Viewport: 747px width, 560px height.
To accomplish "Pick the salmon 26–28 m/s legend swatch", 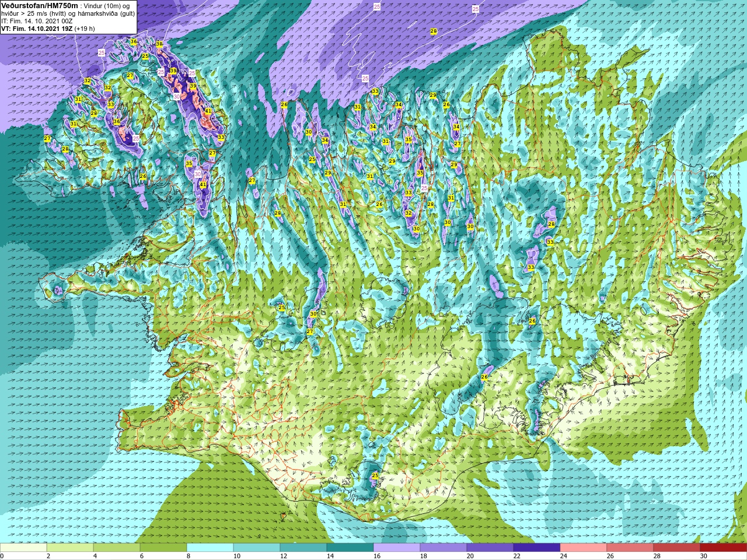I will click(630, 548).
